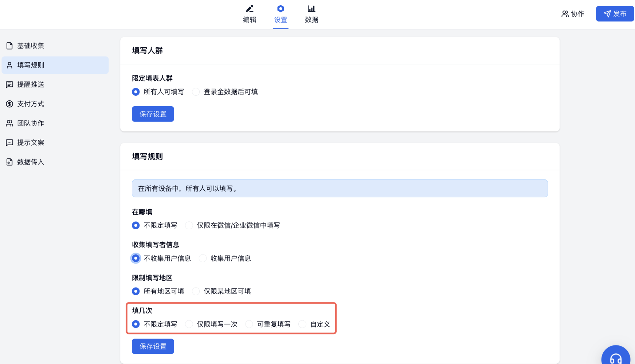Open 支付方式 in the sidebar
Screen dimensions: 635x364
click(55, 104)
